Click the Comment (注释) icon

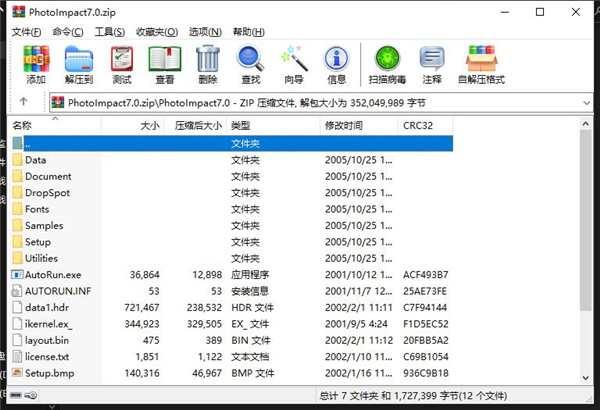(x=432, y=59)
